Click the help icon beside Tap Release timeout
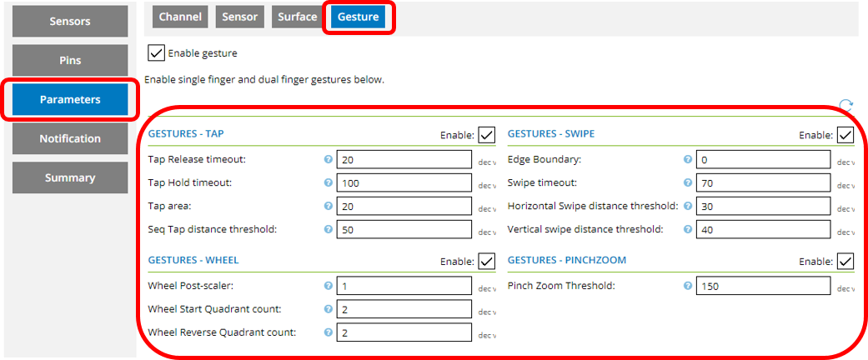The image size is (868, 360). [x=329, y=160]
